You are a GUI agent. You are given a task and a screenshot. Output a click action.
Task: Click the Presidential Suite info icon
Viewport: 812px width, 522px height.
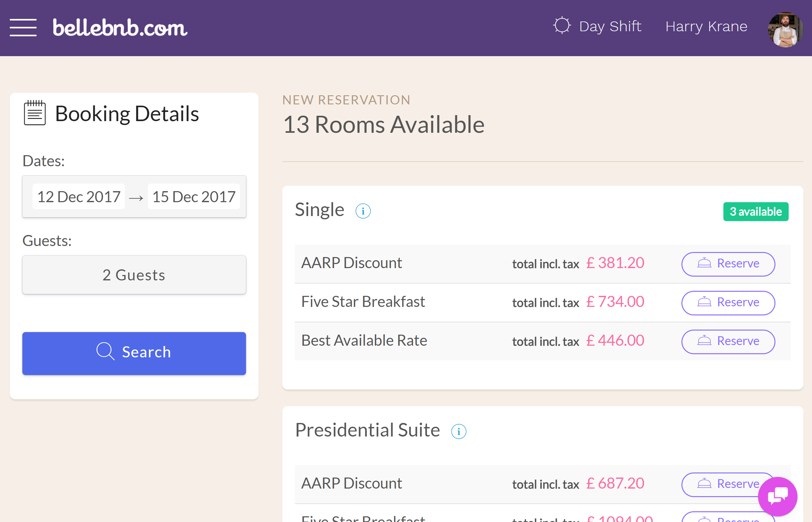click(459, 430)
